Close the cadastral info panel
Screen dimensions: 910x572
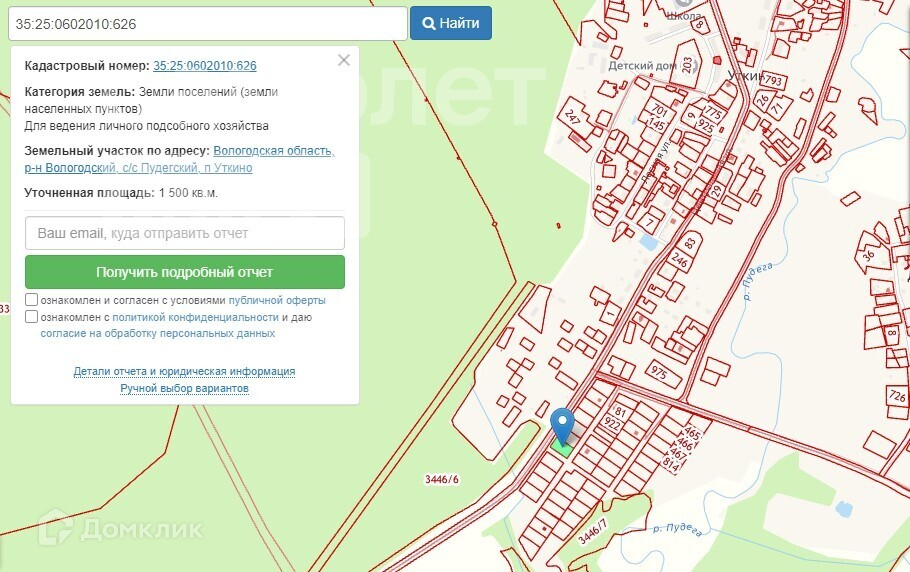point(344,60)
